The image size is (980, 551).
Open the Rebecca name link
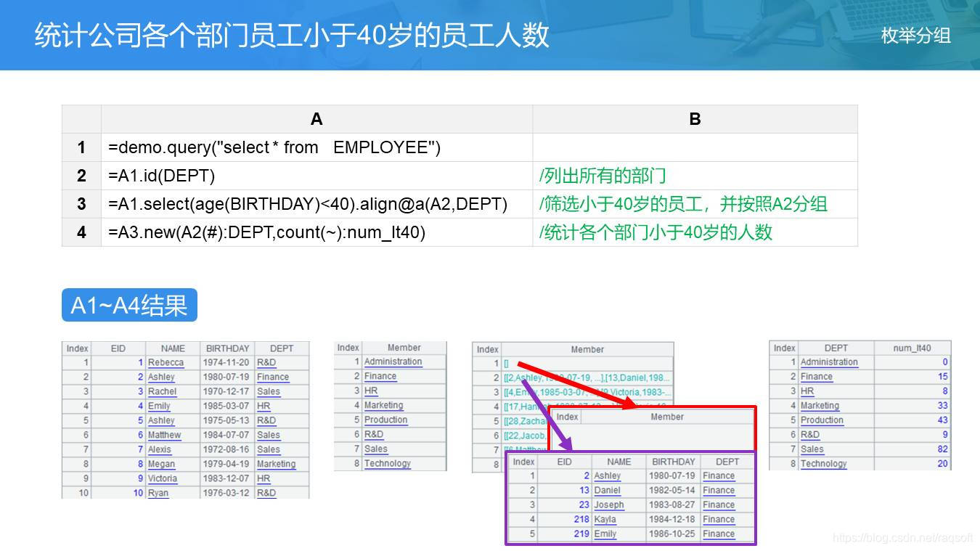tap(166, 362)
